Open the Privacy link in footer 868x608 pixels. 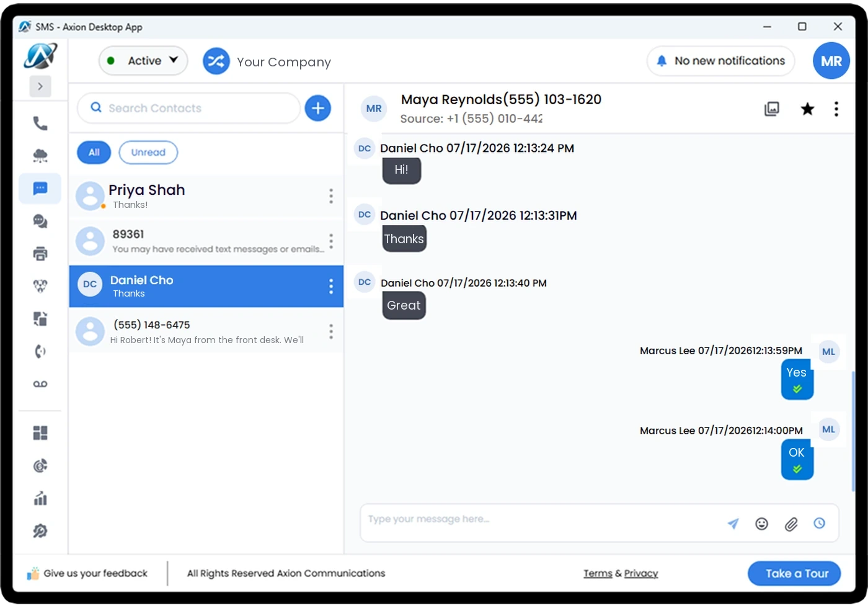point(641,573)
